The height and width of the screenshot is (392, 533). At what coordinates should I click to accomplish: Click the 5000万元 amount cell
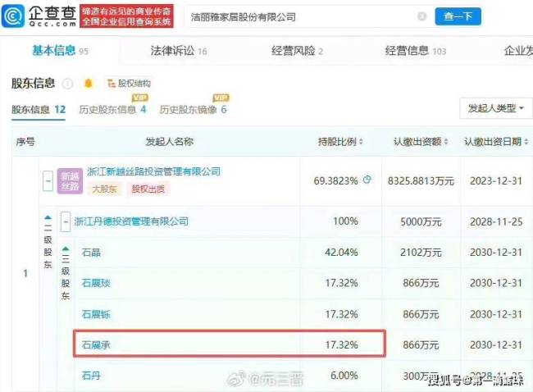click(x=421, y=221)
